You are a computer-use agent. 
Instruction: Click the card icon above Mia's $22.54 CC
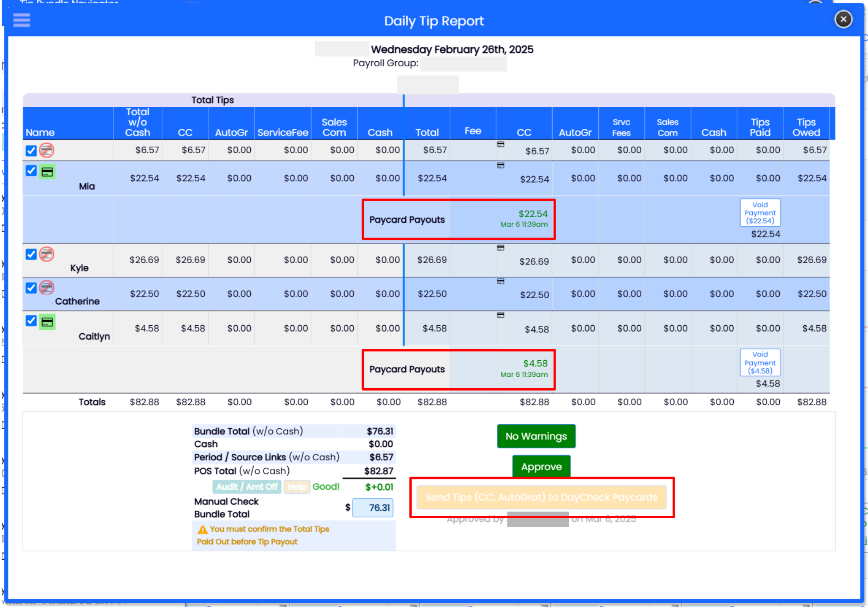(x=500, y=166)
